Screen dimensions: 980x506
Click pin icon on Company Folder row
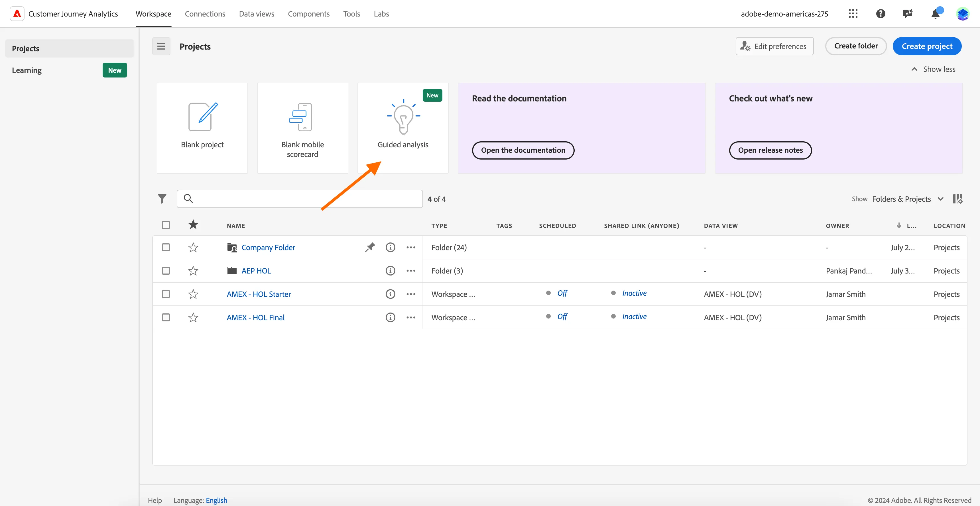click(x=370, y=247)
